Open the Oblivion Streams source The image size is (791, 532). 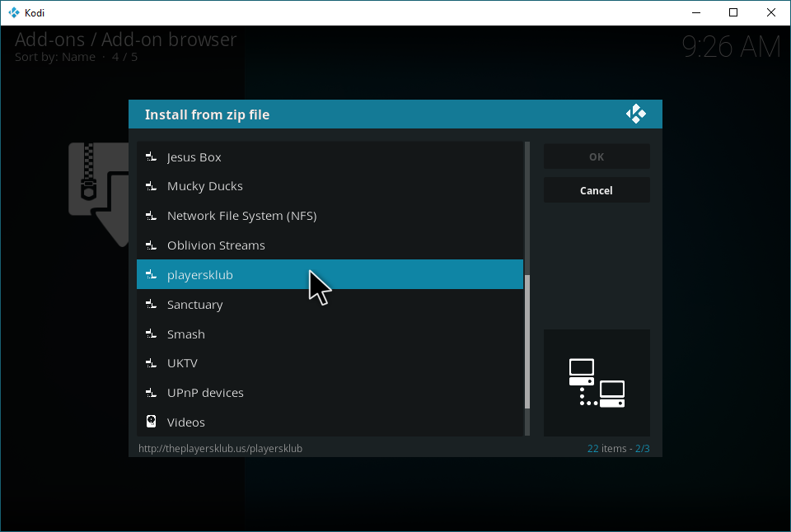click(x=216, y=245)
